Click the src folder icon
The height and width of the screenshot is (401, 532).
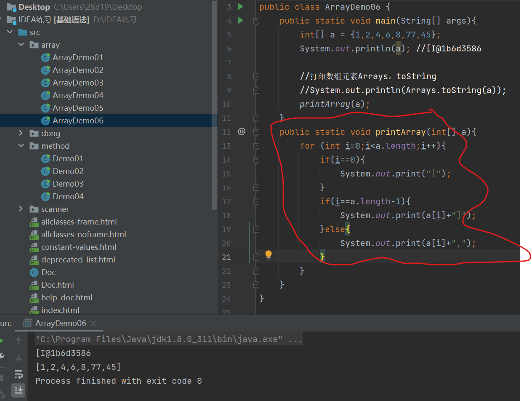pyautogui.click(x=23, y=32)
